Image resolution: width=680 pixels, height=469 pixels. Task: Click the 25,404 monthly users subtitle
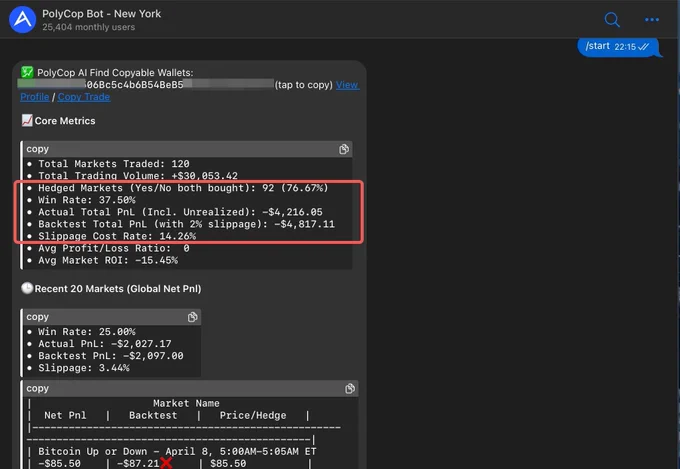(88, 27)
